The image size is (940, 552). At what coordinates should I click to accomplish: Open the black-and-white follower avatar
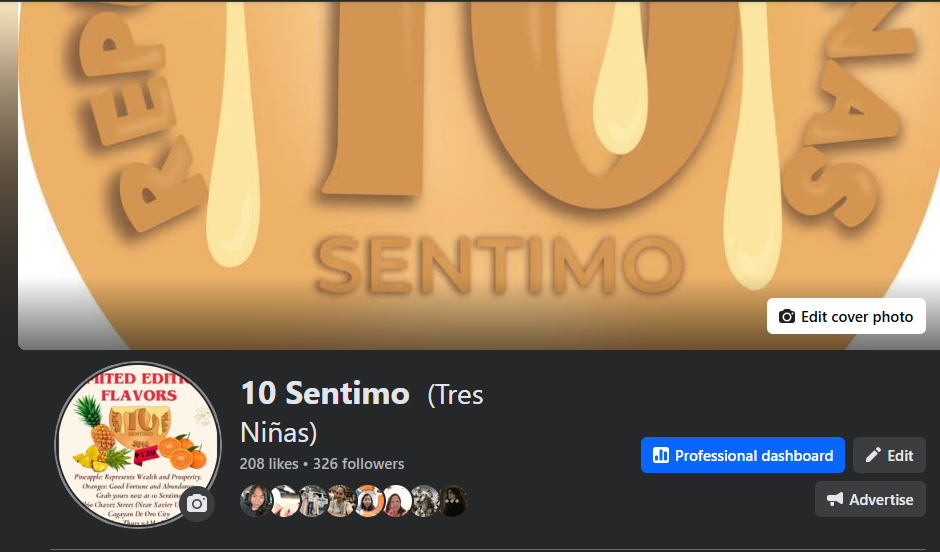pos(425,500)
